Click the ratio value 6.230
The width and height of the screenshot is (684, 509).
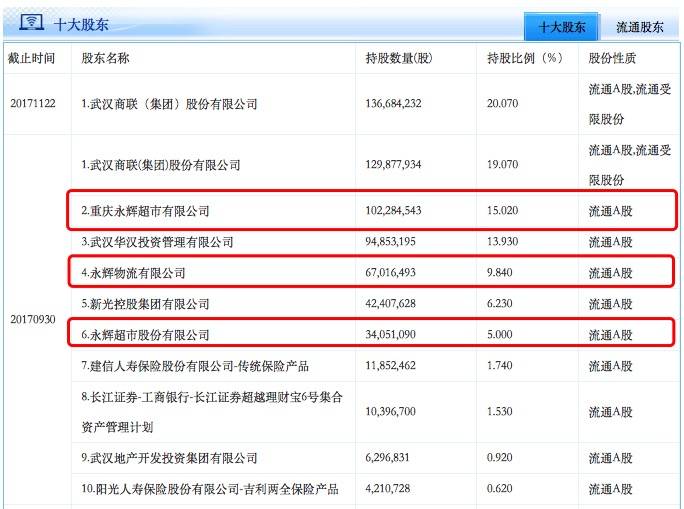(x=499, y=304)
